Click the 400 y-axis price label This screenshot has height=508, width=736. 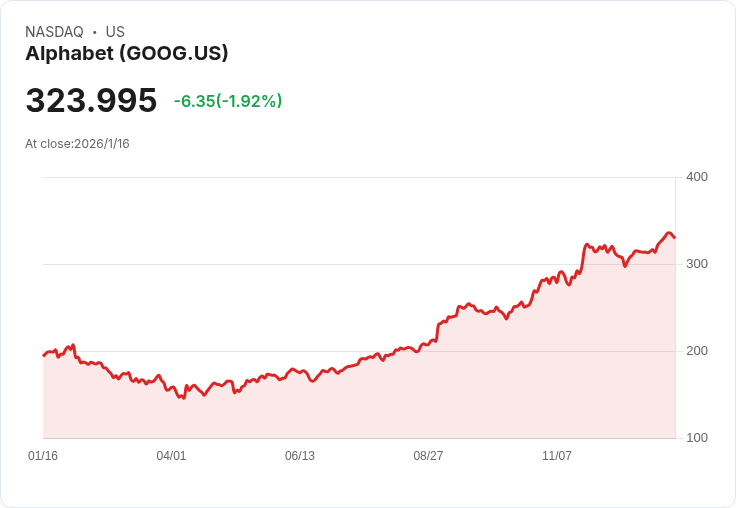[696, 177]
